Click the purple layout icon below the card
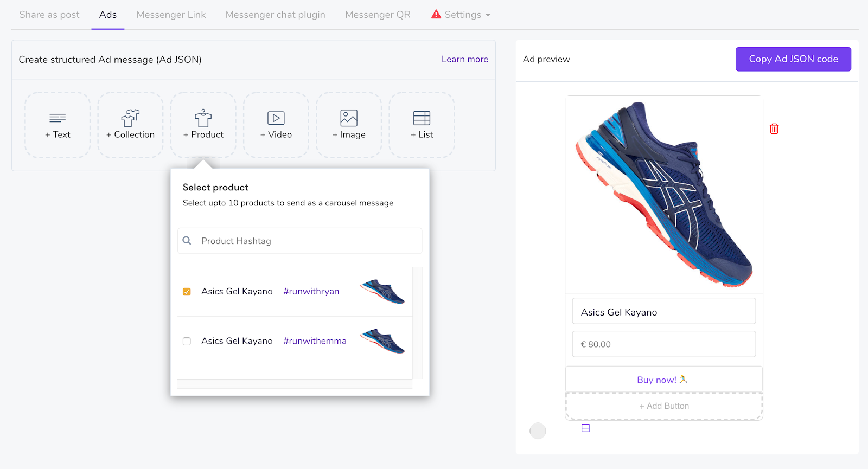Screen dimensions: 868x469 tap(585, 428)
